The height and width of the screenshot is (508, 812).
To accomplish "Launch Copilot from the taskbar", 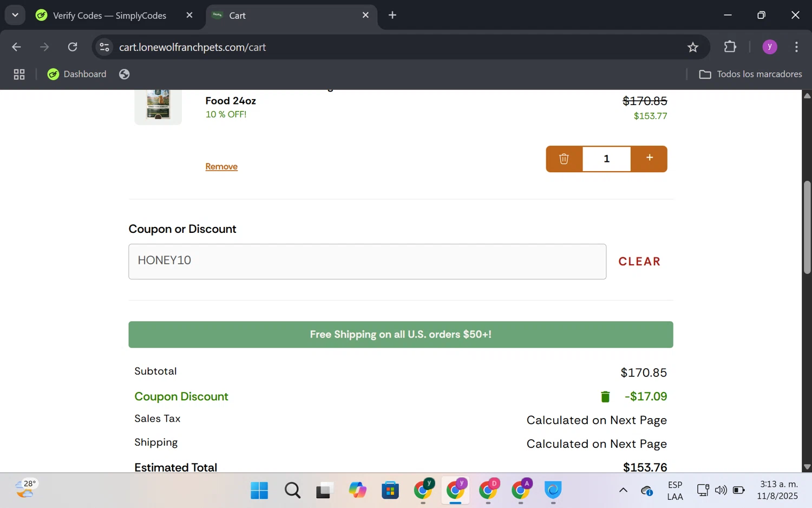I will pyautogui.click(x=357, y=490).
